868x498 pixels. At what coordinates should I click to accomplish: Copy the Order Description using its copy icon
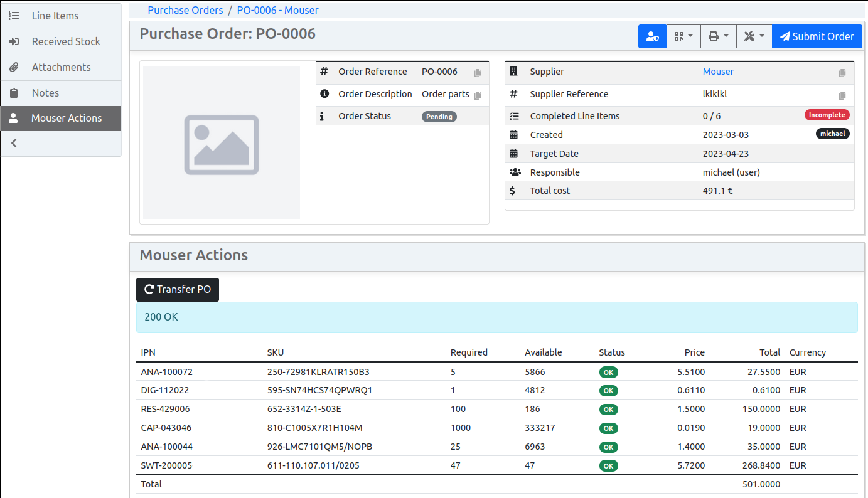[479, 95]
